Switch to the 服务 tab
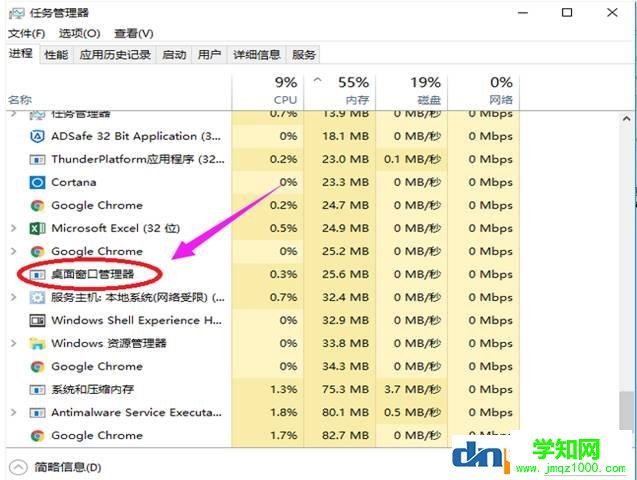 coord(304,54)
